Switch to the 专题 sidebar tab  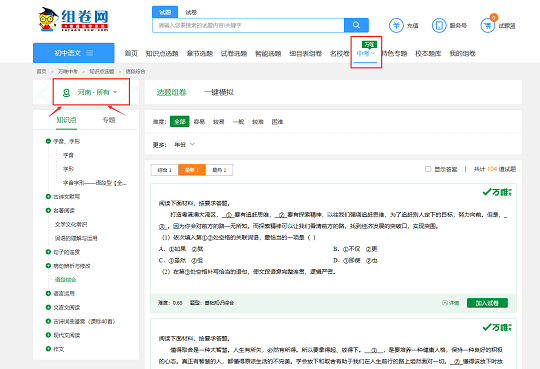109,120
